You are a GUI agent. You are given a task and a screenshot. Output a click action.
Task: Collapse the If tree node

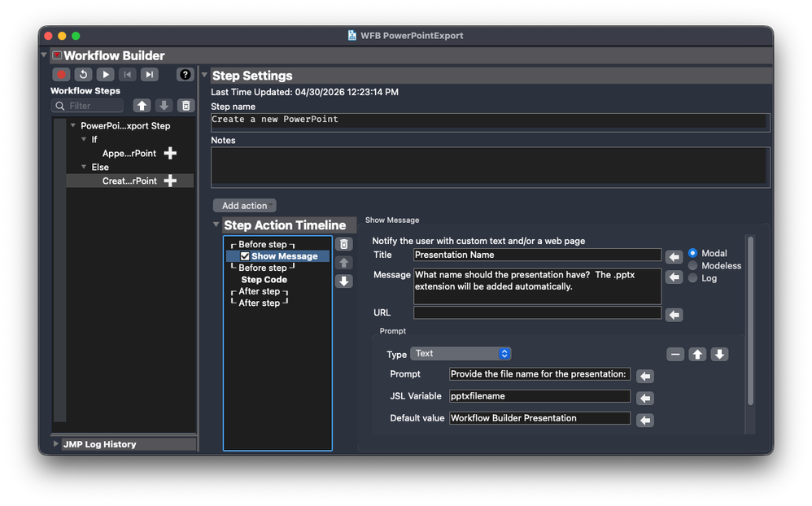click(x=84, y=139)
